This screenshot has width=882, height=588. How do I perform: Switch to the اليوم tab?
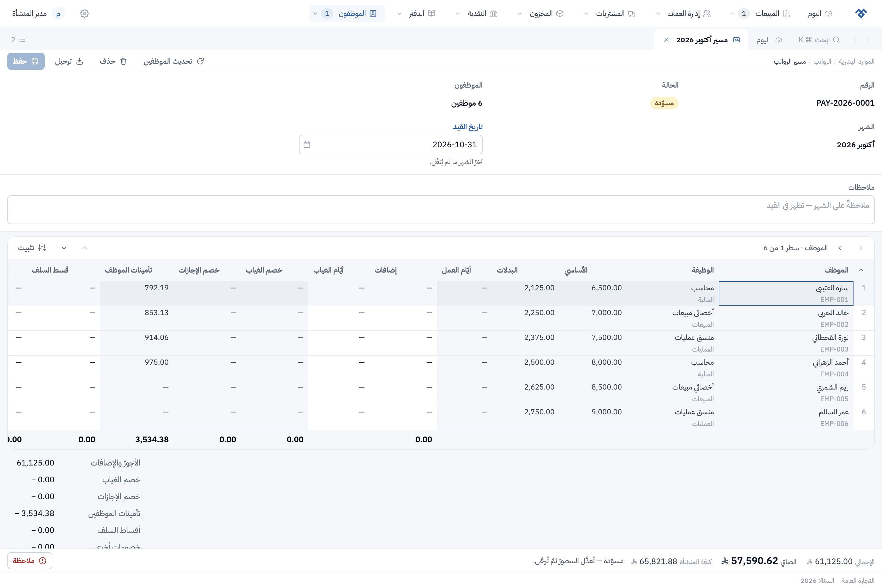coord(770,40)
